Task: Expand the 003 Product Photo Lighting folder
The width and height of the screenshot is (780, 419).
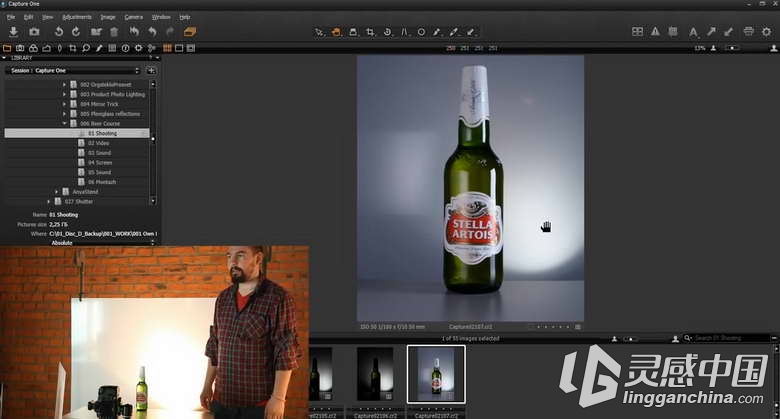Action: [64, 94]
